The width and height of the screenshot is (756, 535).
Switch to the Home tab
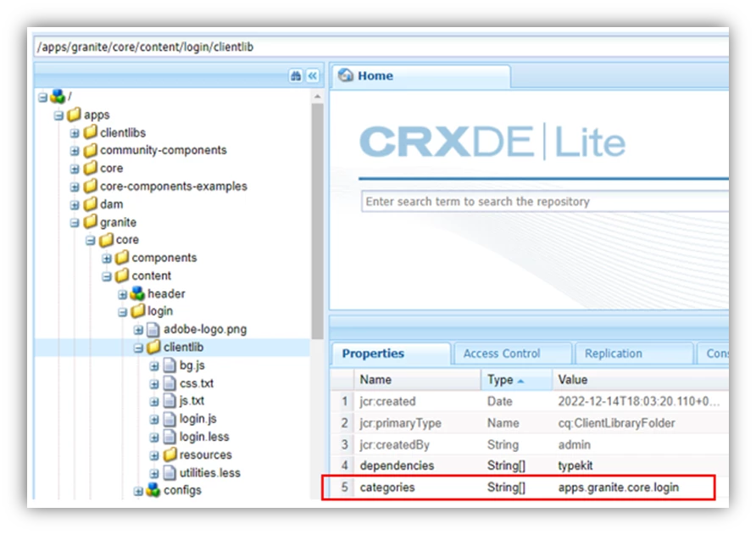420,75
